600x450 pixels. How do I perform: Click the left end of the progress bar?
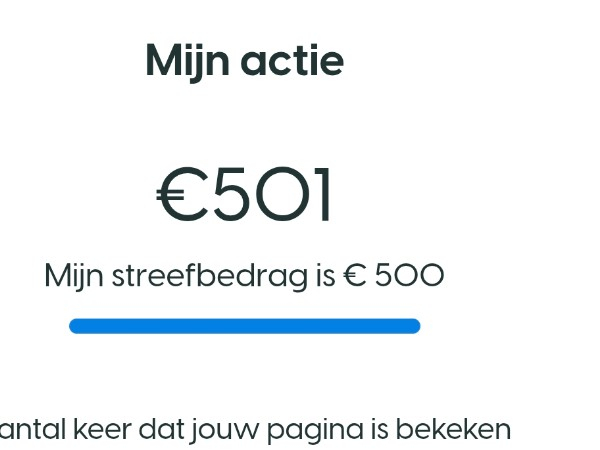tap(75, 326)
